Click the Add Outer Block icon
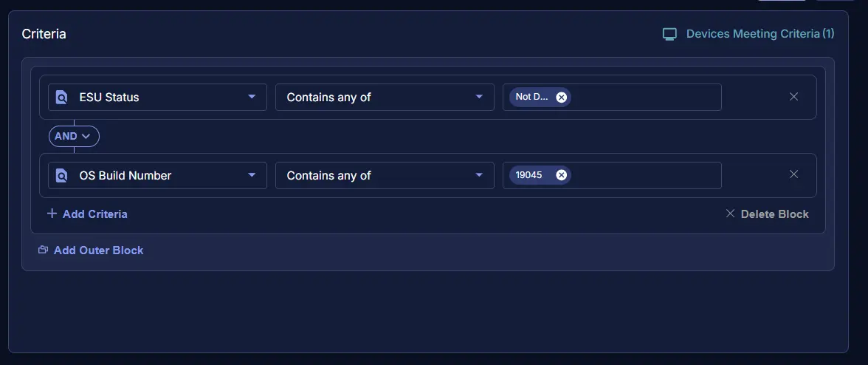The image size is (868, 365). point(43,250)
